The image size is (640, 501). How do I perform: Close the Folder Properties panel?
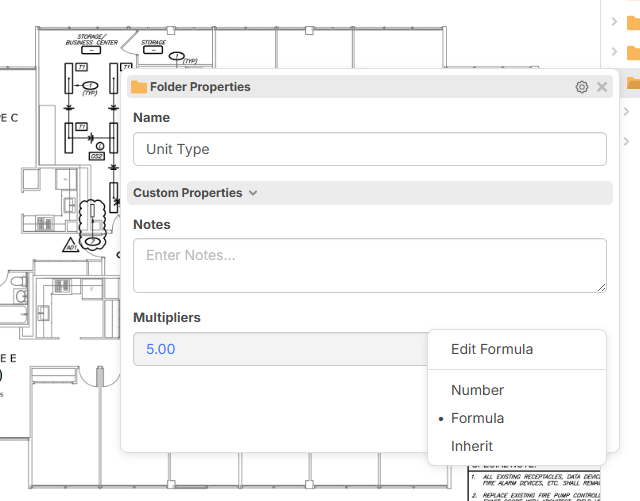tap(602, 87)
